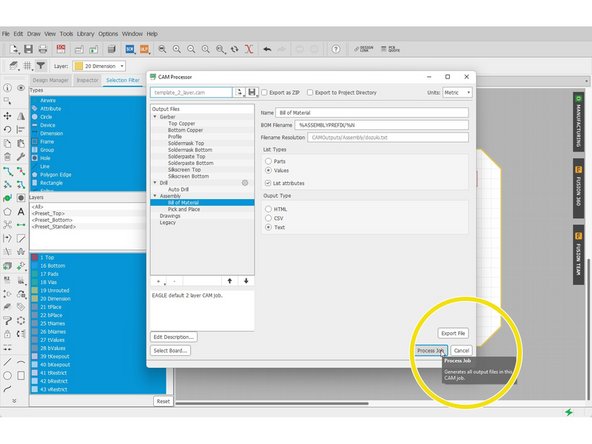Toggle the selection filter funnel icon
This screenshot has height=444, width=592.
[x=40, y=66]
